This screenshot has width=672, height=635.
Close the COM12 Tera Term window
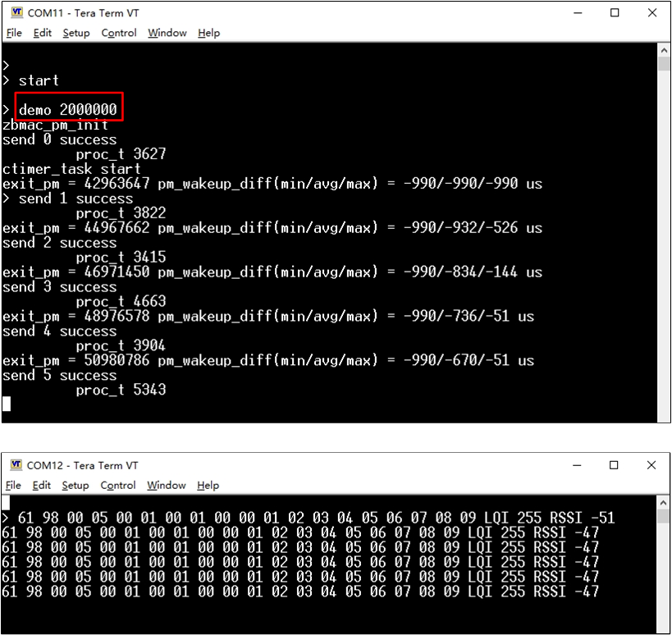651,465
